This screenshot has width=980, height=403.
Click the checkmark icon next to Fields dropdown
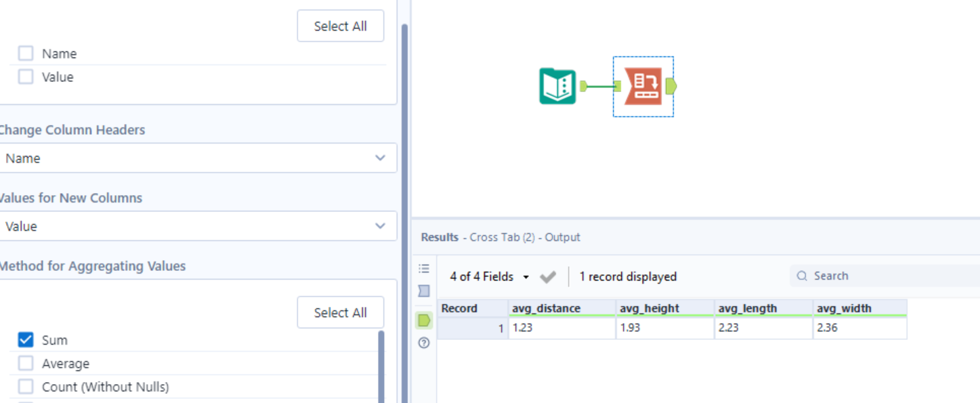click(x=548, y=276)
